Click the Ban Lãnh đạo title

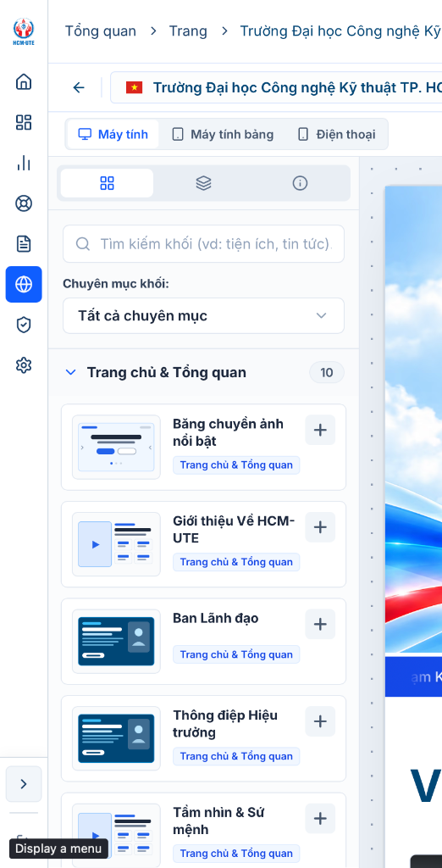click(216, 618)
